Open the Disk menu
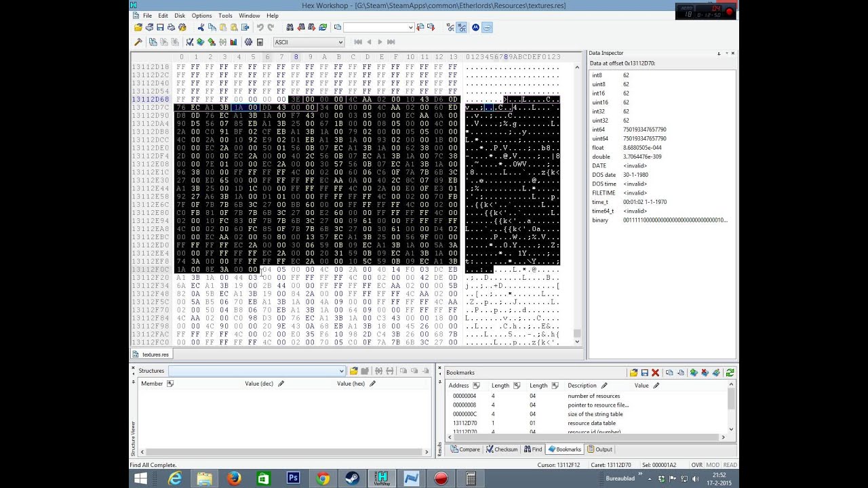Viewport: 868px width, 488px height. click(180, 16)
